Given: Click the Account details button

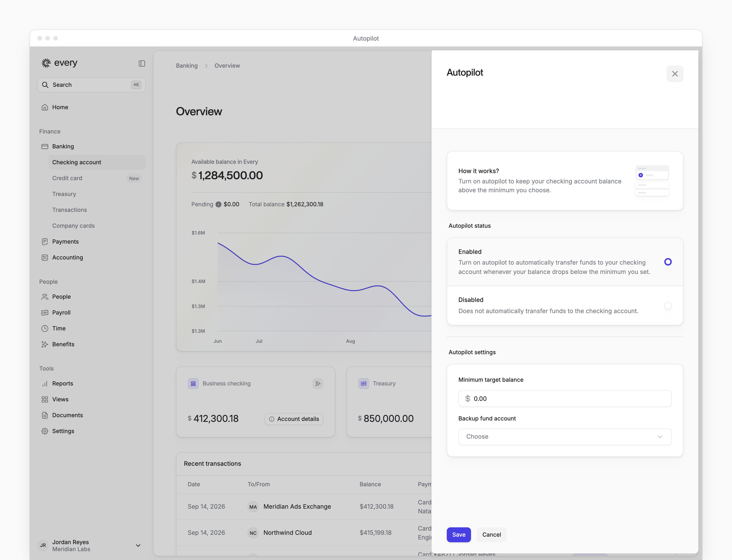Looking at the screenshot, I should [294, 419].
